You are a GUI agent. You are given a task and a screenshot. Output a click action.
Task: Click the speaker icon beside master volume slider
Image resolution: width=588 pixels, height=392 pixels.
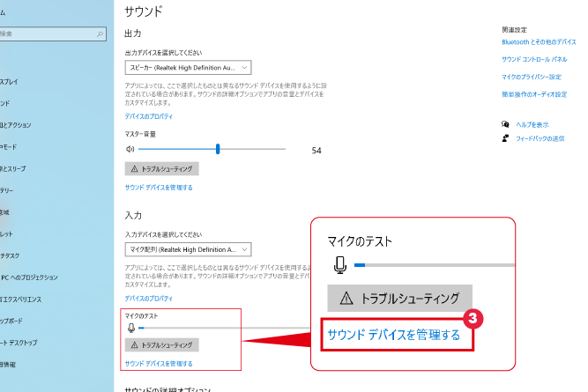(130, 150)
